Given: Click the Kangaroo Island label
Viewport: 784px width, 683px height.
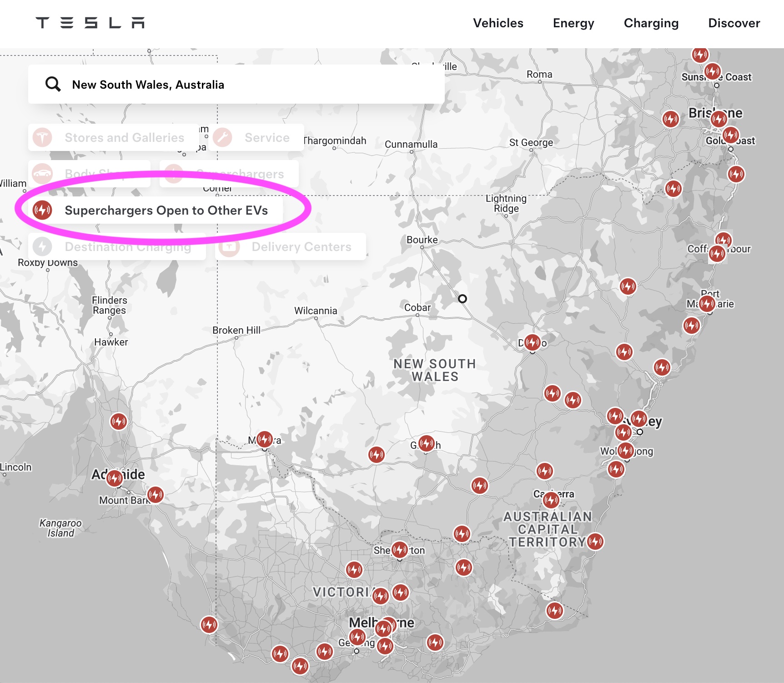Looking at the screenshot, I should pyautogui.click(x=60, y=528).
